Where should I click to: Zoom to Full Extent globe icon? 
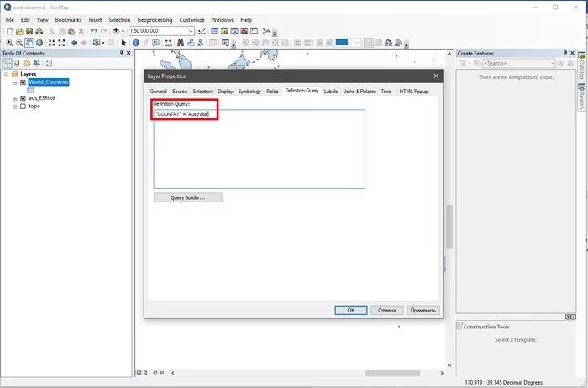point(39,43)
